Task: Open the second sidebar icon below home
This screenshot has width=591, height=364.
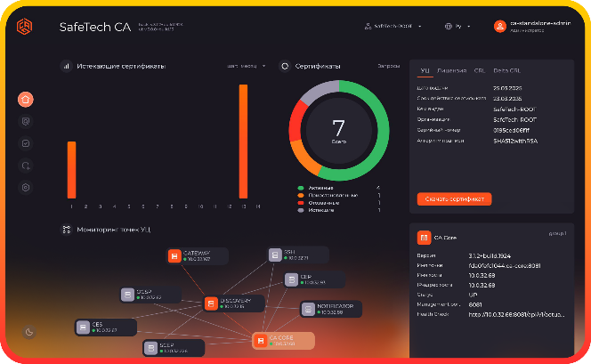Action: point(26,121)
